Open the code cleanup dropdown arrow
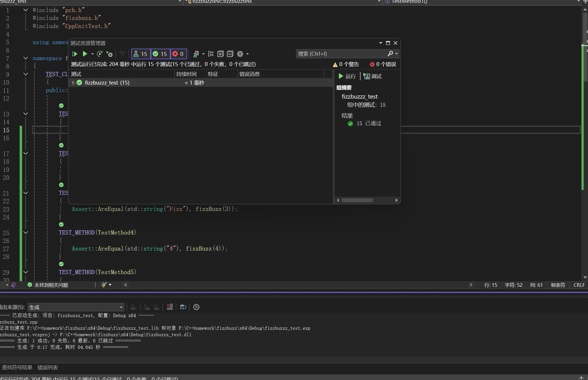 pyautogui.click(x=110, y=285)
